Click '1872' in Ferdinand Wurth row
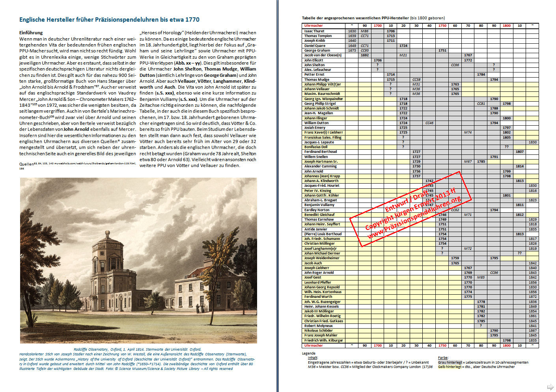This screenshot has height=392, width=556. point(533,297)
